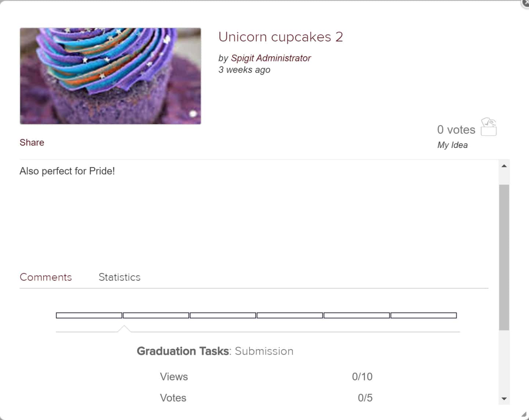The width and height of the screenshot is (529, 420).
Task: Click the vertical scrollbar thumb
Action: click(504, 257)
